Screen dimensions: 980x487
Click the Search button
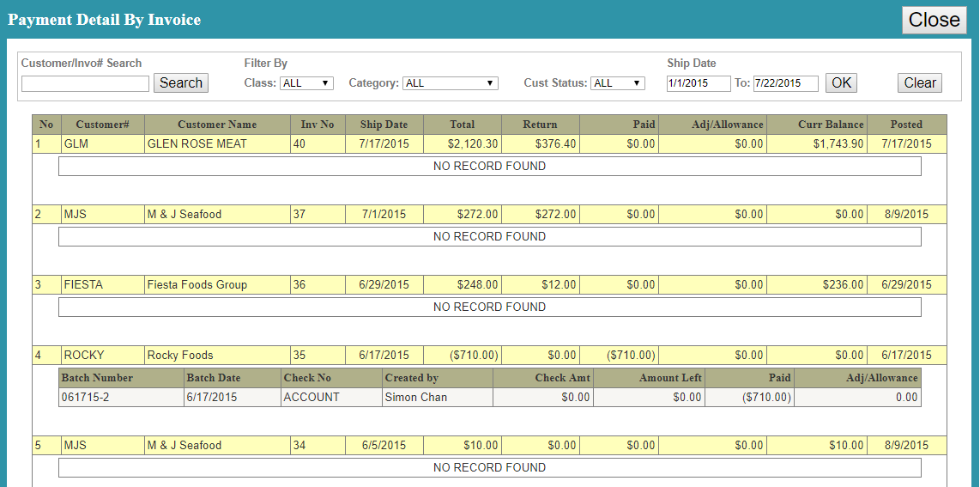point(181,83)
